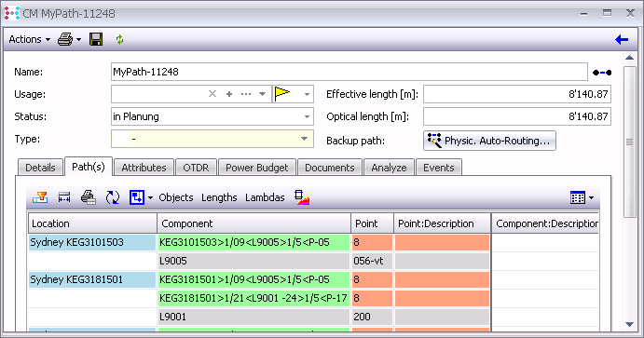
Task: Select the Path(s) tab
Action: [x=89, y=167]
